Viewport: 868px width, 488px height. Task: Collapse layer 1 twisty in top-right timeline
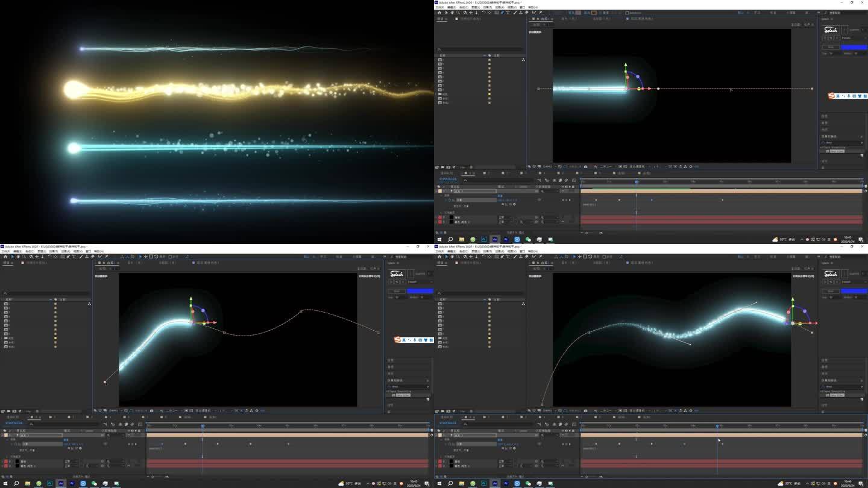(436, 191)
